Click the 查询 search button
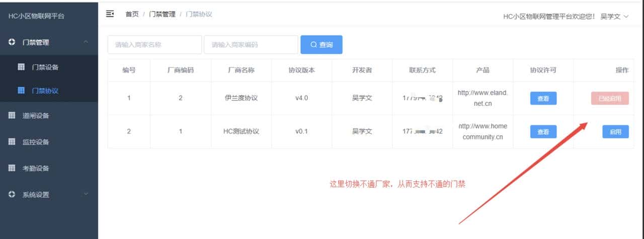This screenshot has width=644, height=239. pyautogui.click(x=321, y=45)
